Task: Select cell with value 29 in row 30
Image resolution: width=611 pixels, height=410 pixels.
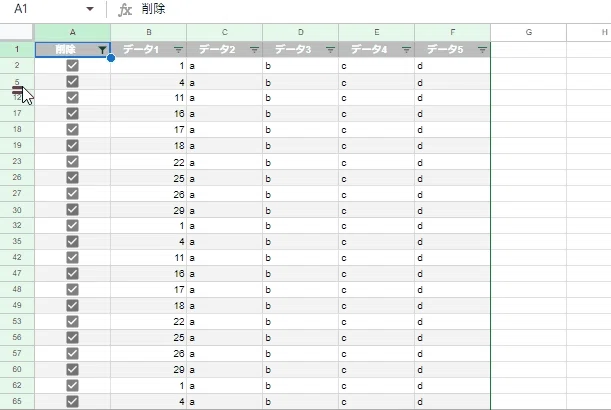Action: click(148, 210)
